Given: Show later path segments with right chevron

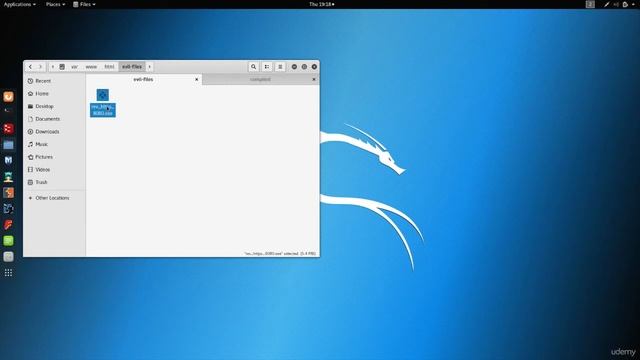Looking at the screenshot, I should pos(149,67).
